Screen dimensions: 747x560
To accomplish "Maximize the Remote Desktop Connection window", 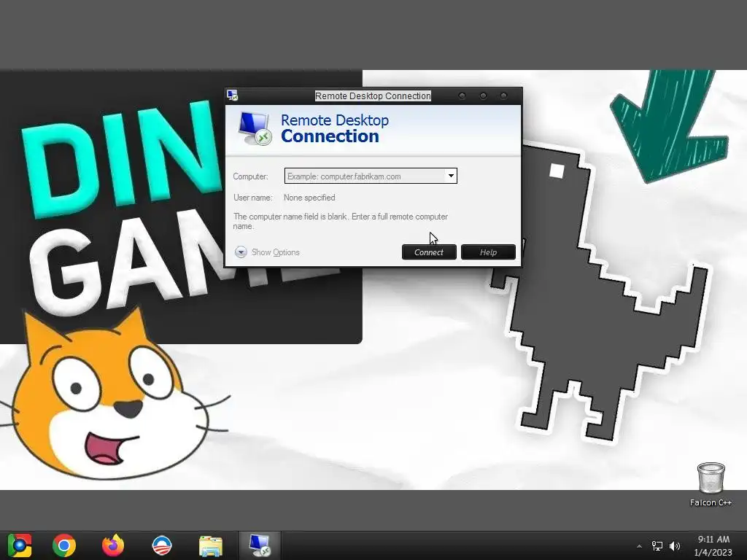I will pyautogui.click(x=483, y=96).
